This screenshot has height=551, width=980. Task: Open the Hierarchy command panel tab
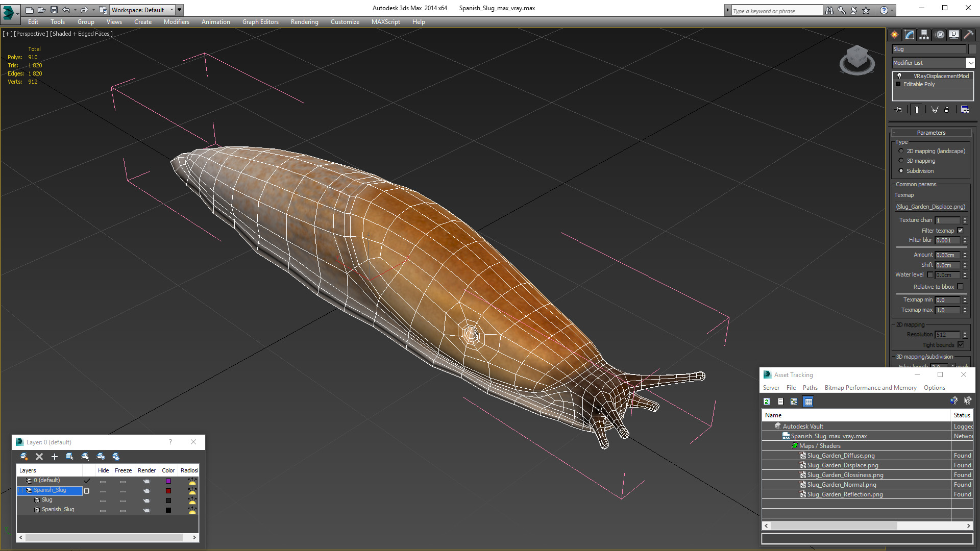coord(924,35)
